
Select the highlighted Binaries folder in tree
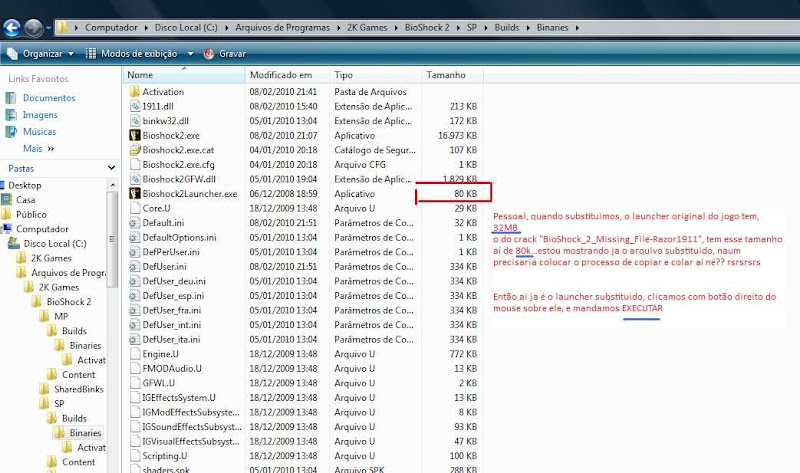tap(85, 433)
